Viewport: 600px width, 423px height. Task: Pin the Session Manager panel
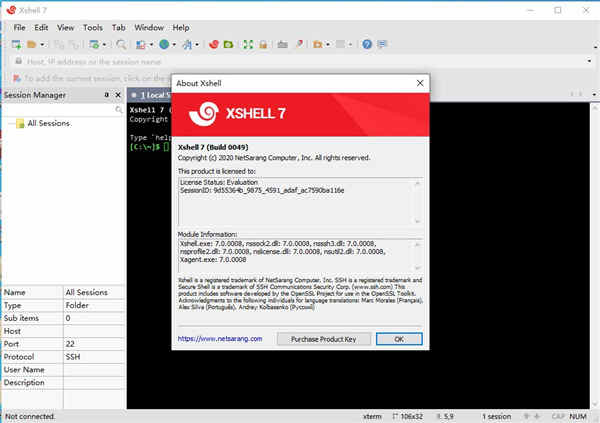coord(106,95)
